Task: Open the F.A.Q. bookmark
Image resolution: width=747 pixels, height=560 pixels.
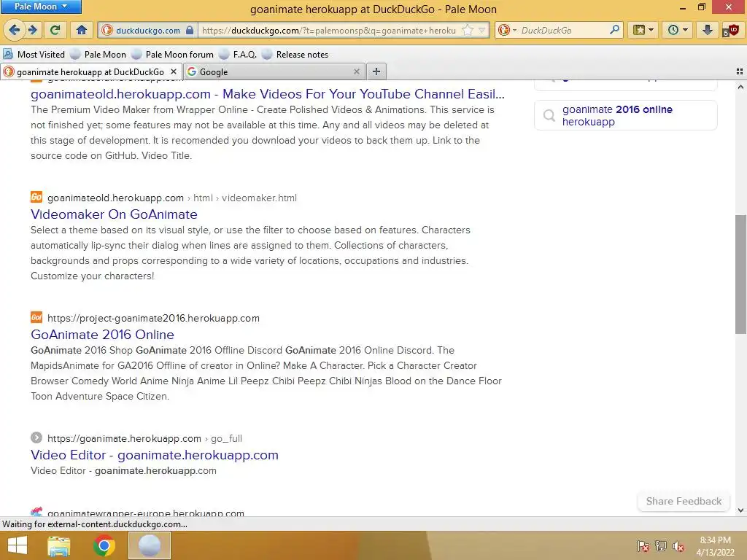Action: (238, 54)
